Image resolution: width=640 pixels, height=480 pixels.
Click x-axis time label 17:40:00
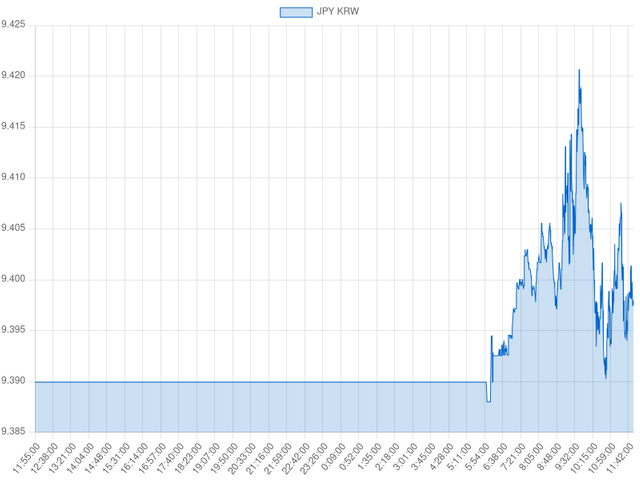[x=170, y=458]
